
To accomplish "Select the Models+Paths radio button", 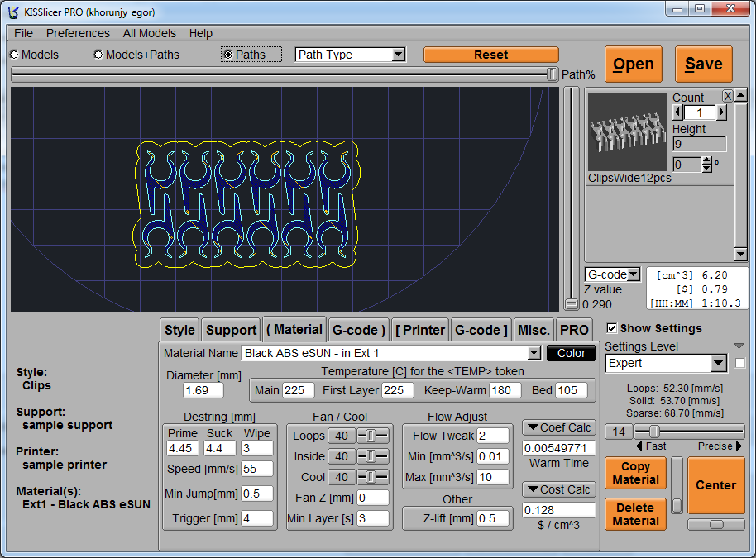I will tap(98, 55).
